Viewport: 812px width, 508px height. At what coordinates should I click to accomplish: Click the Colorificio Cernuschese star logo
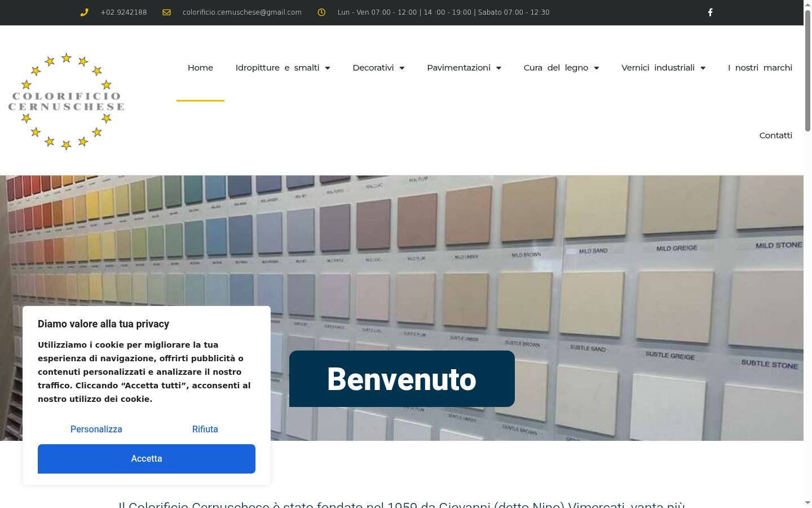[x=66, y=102]
